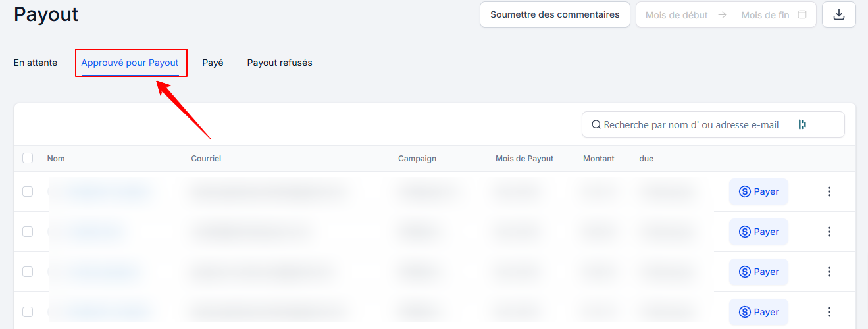Check the first row's checkbox
Screen dimensions: 868x329
tap(28, 191)
